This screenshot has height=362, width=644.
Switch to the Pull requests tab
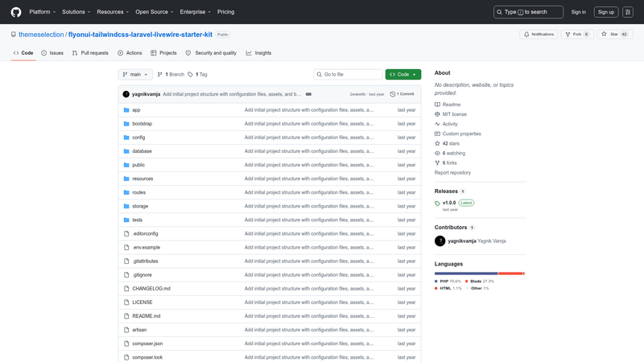[90, 53]
